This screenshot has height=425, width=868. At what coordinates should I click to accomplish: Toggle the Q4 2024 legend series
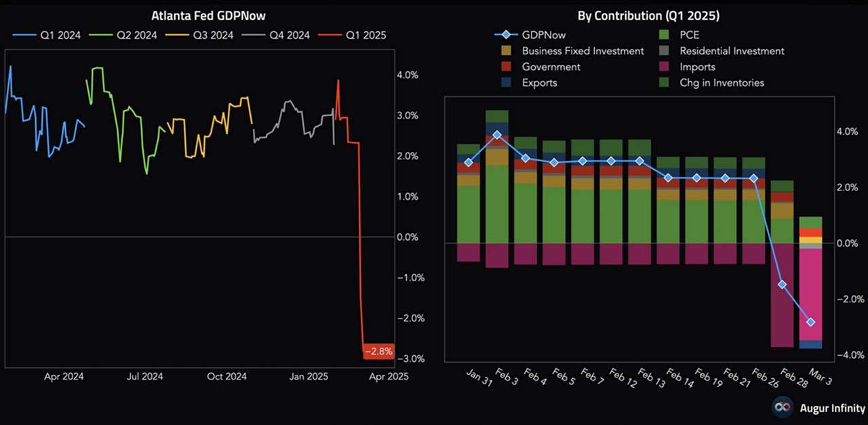click(277, 35)
